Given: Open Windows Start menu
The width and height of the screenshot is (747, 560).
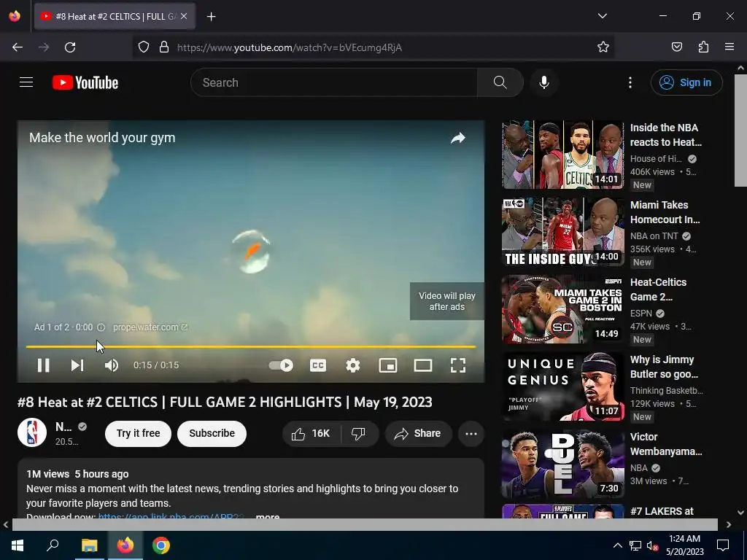Looking at the screenshot, I should pyautogui.click(x=18, y=545).
